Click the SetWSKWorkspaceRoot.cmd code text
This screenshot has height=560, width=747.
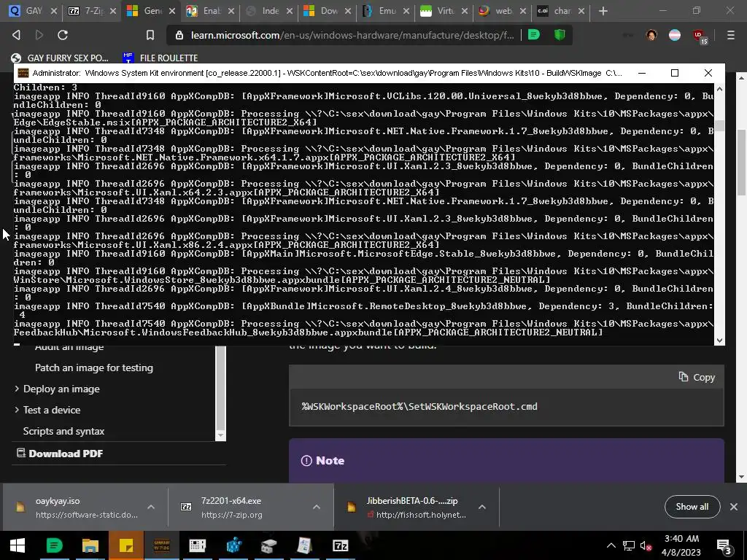tap(419, 407)
